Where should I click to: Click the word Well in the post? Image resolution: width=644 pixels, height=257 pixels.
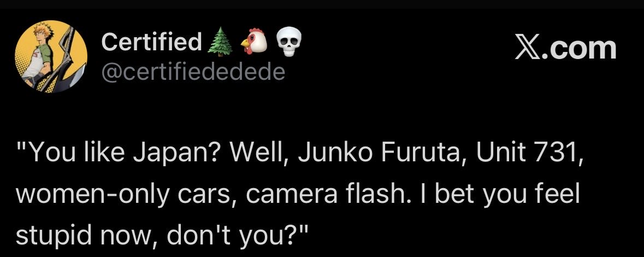point(256,153)
